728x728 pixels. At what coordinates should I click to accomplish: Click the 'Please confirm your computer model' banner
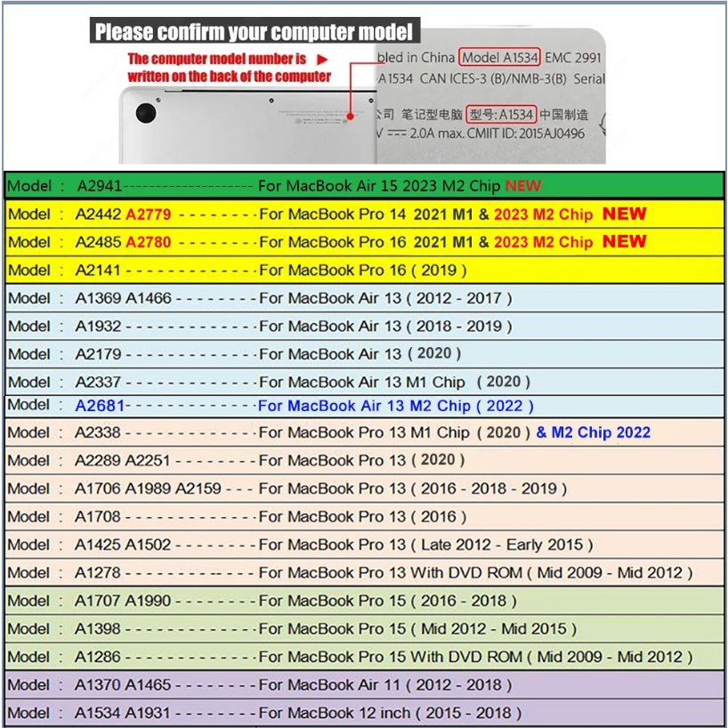coord(255,33)
